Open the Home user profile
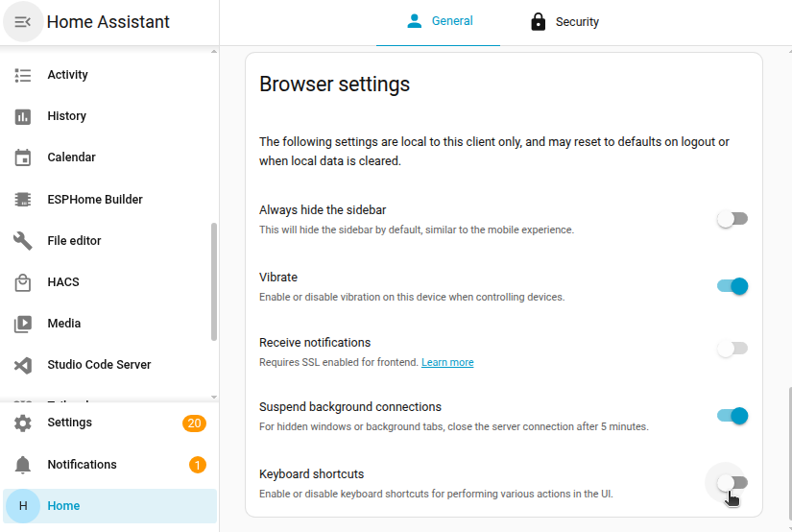 [23, 506]
